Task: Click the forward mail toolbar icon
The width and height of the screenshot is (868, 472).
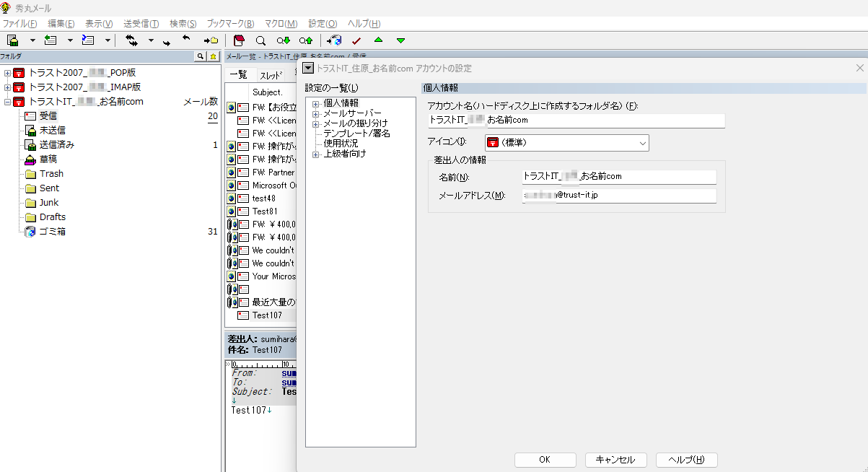Action: 88,40
